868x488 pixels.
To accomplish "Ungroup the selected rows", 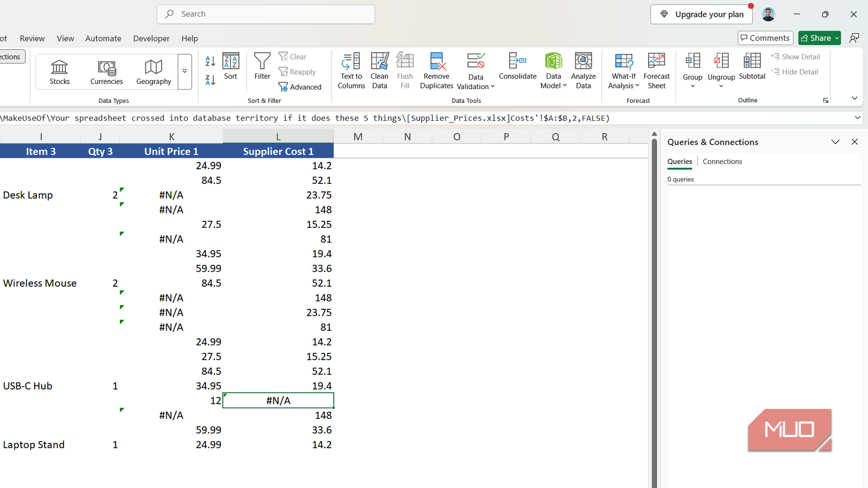I will [x=721, y=65].
